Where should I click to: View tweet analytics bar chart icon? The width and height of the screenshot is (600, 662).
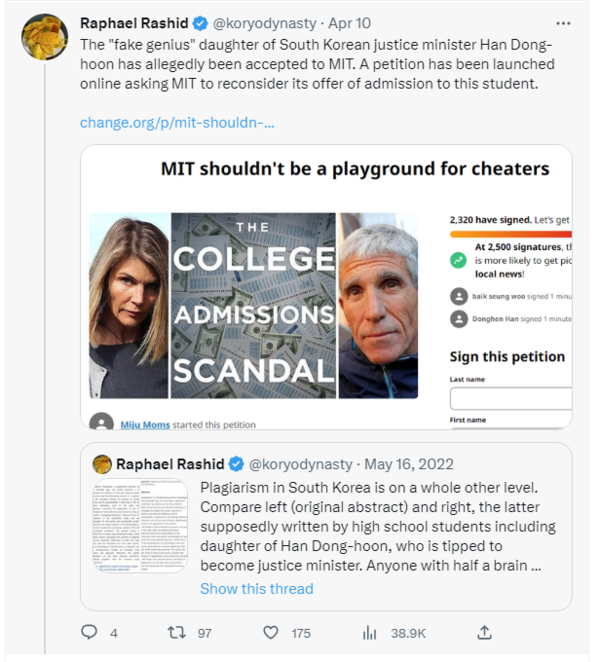[369, 632]
